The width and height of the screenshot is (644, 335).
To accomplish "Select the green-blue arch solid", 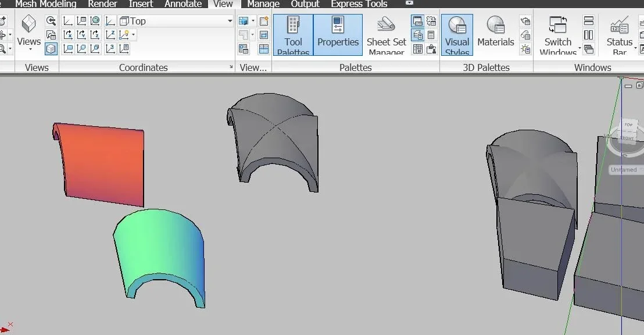I will (x=160, y=247).
